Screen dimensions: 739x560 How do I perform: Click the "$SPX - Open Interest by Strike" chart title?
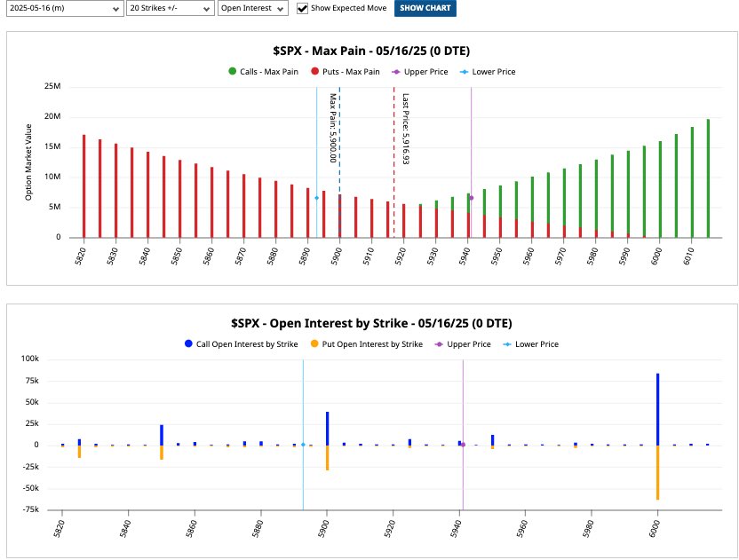(x=371, y=323)
